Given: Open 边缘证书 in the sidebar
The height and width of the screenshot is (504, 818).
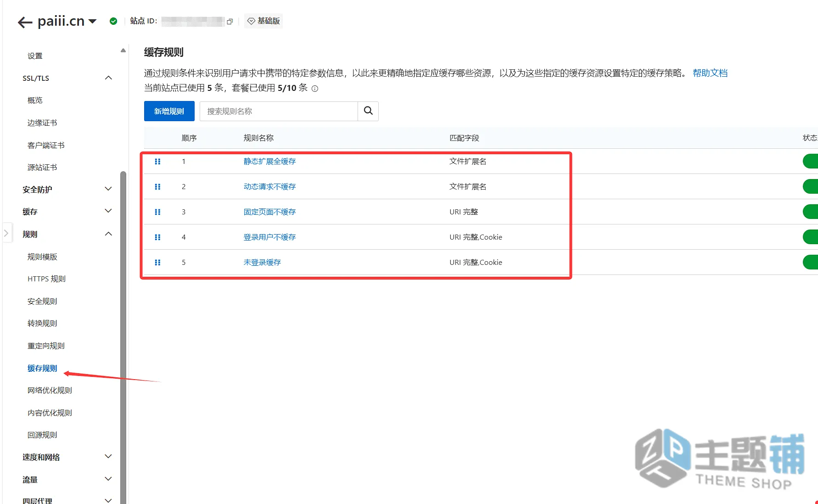Looking at the screenshot, I should 42,123.
